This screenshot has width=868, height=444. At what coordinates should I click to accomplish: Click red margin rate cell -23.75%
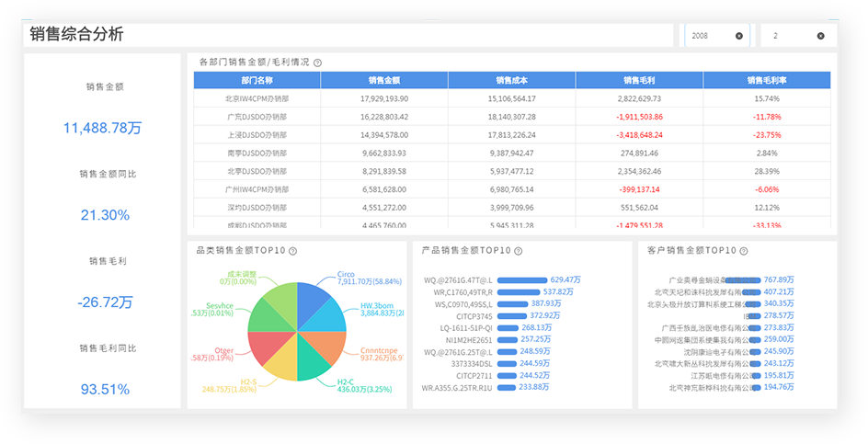click(767, 135)
